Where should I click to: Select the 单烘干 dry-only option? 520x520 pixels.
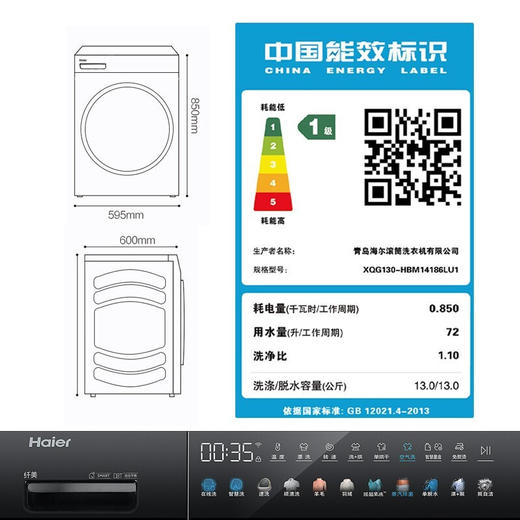pos(381,451)
